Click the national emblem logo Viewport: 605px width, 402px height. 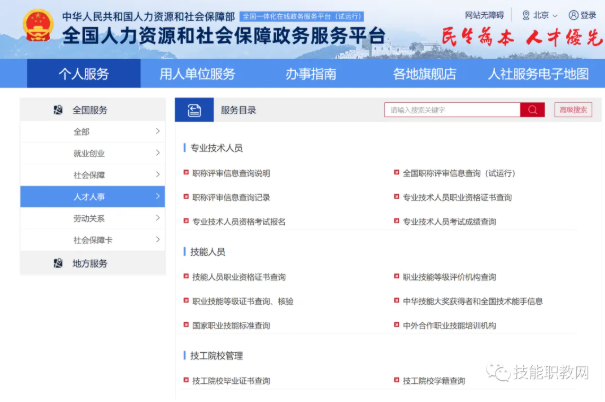(38, 25)
